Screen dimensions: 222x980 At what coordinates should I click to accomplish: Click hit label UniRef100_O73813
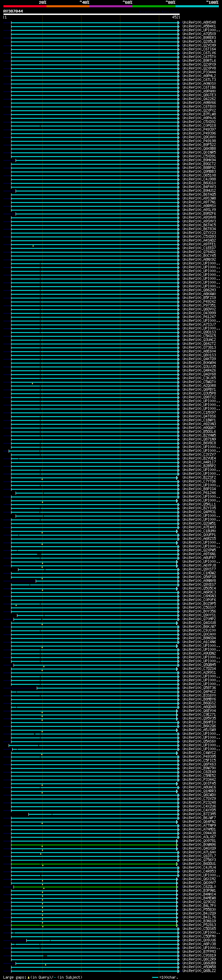199,347
